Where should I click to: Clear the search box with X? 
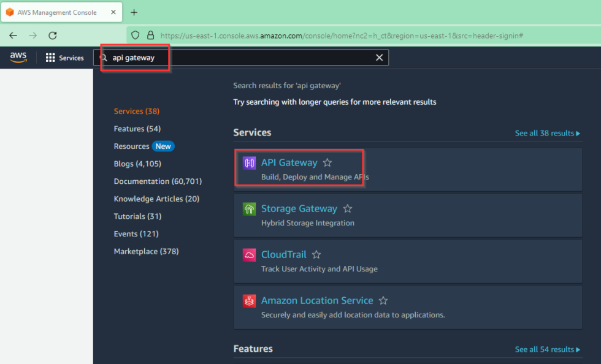[x=379, y=58]
